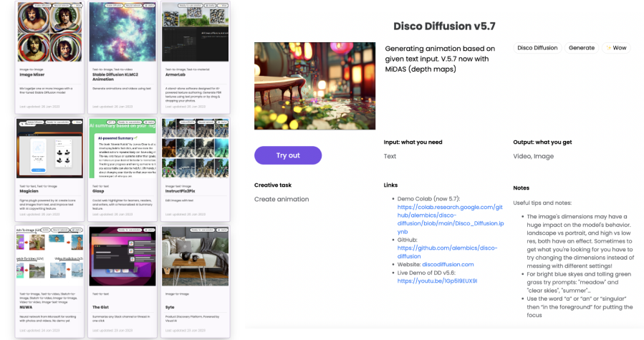Open The Gist card thumbnail
644x340 pixels.
[122, 256]
